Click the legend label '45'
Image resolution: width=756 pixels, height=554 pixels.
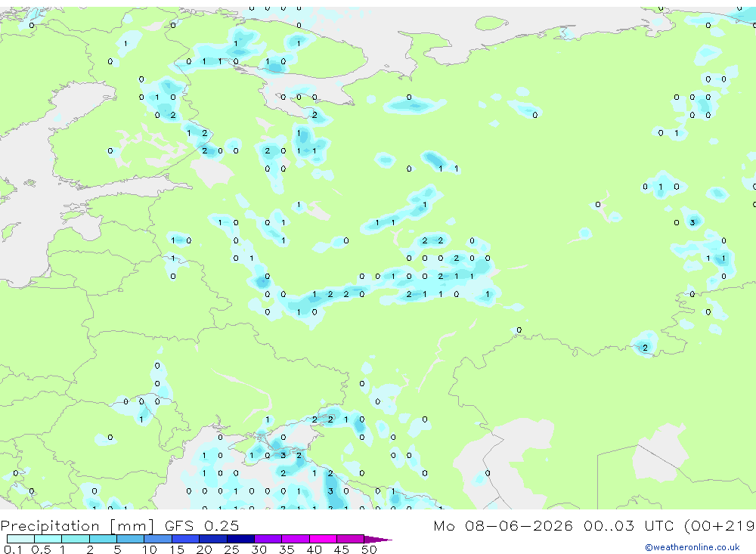342,549
